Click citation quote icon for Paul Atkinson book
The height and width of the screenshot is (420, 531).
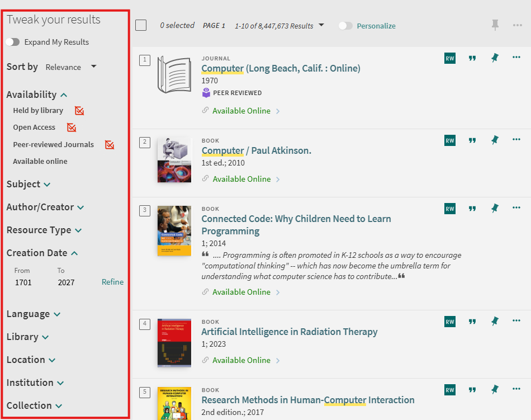coord(472,141)
